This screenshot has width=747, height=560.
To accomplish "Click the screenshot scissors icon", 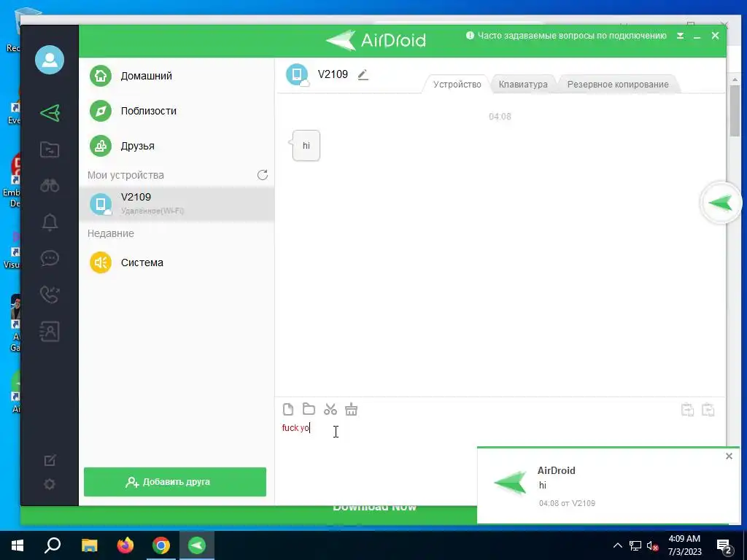I will pos(330,409).
